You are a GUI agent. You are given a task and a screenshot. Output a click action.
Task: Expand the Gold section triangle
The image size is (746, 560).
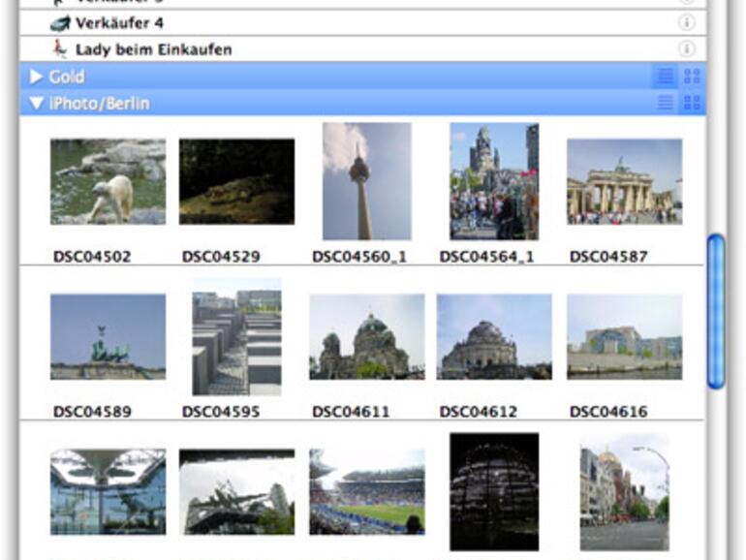click(x=36, y=77)
